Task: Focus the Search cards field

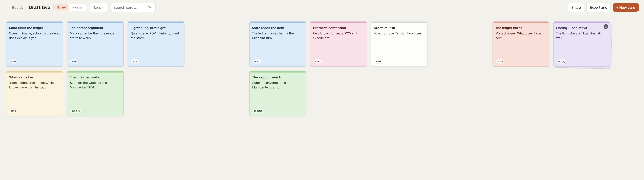Action: click(133, 7)
